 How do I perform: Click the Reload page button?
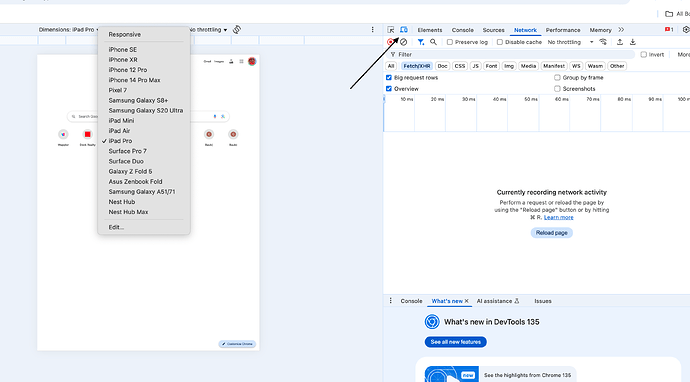pos(551,233)
